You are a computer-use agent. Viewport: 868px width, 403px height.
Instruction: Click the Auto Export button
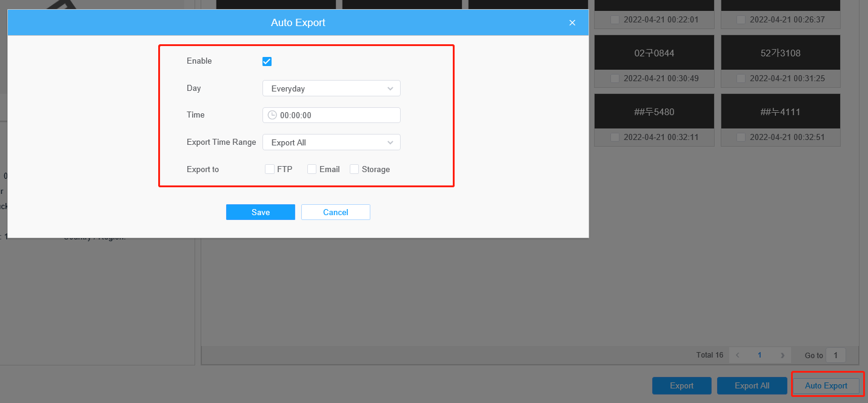pyautogui.click(x=826, y=385)
